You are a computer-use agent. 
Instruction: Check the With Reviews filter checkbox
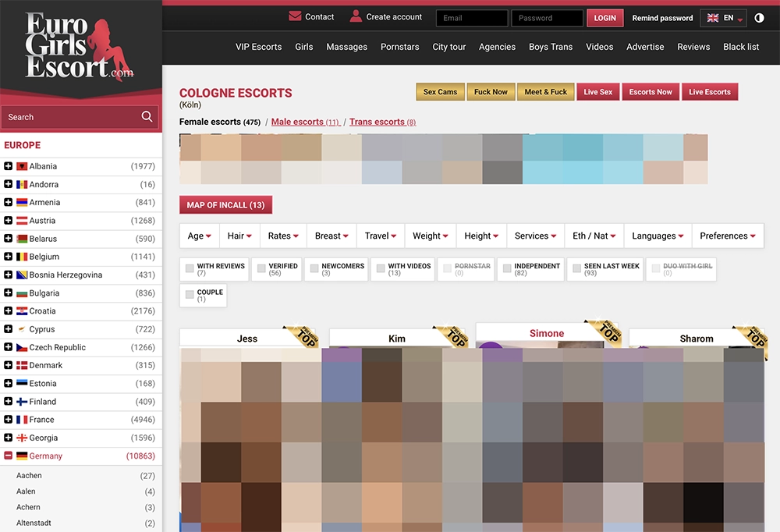190,269
